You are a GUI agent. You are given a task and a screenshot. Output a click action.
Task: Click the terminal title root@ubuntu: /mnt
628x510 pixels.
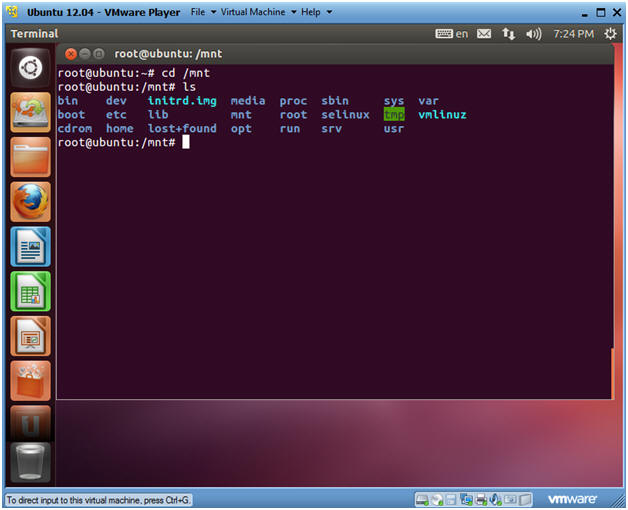click(x=168, y=54)
